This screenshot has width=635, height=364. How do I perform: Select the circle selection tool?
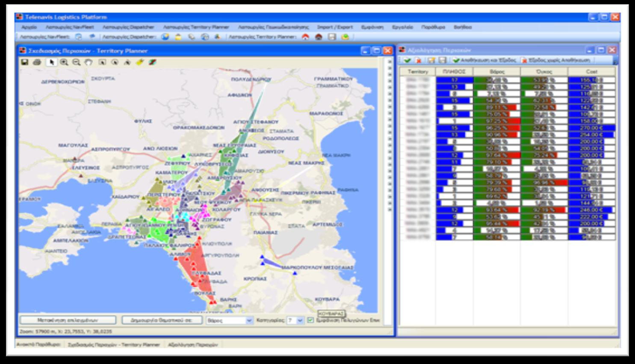tap(115, 62)
